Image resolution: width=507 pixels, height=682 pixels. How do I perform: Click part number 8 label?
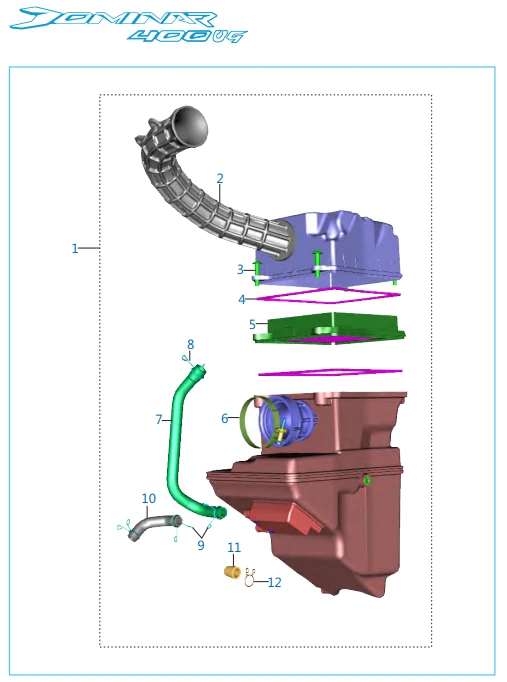190,344
